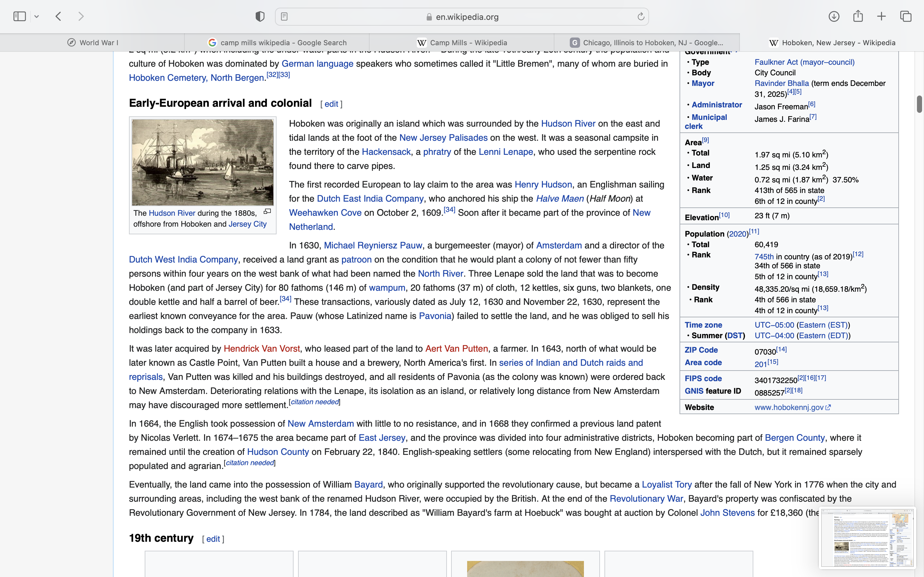Reload the Wikipedia page
Image resolution: width=924 pixels, height=577 pixels.
click(641, 16)
